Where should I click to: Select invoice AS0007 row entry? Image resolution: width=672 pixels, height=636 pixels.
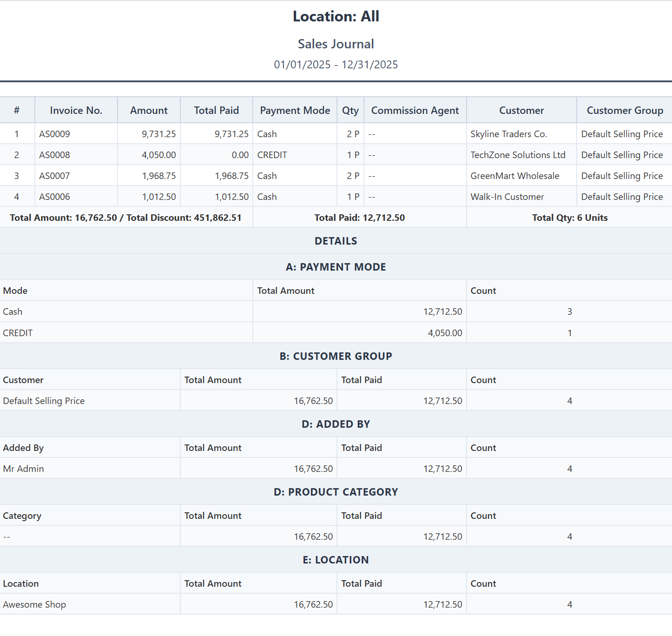54,176
